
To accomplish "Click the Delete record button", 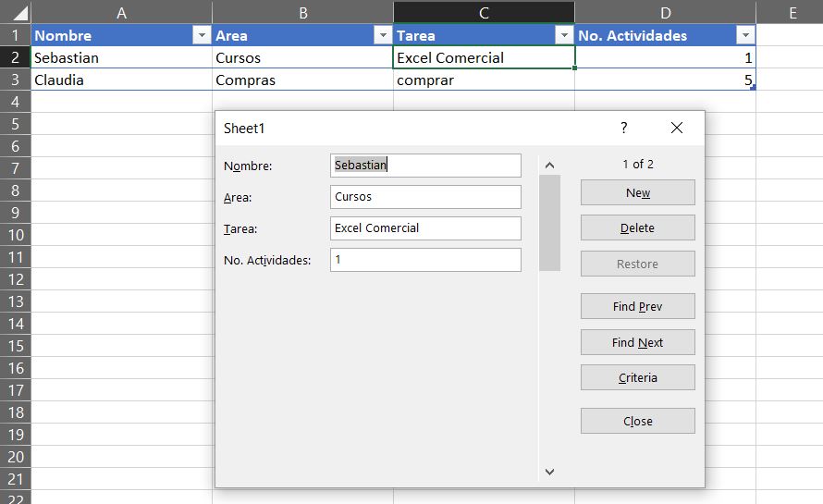I will [x=638, y=227].
